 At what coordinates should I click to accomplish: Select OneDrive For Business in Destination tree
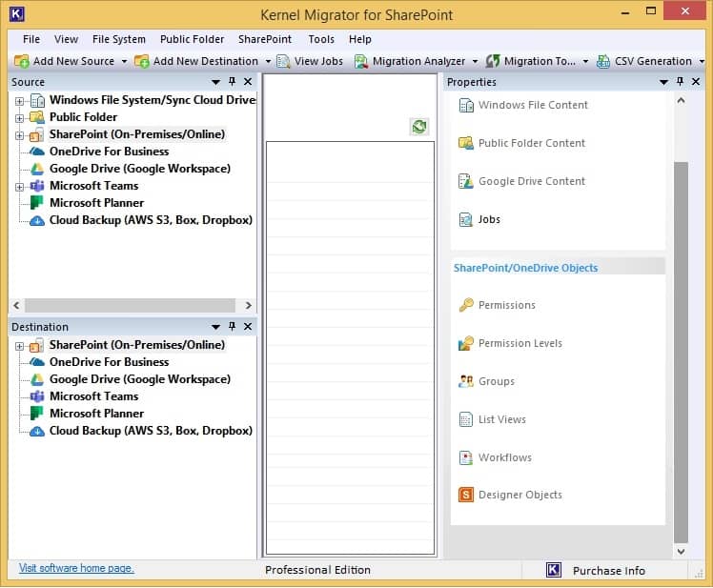click(x=109, y=362)
